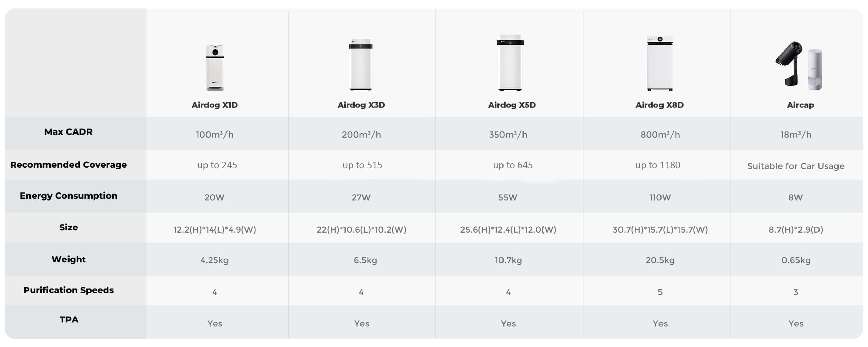Select the 22(H)*10.6(L)*10.2(W) size cell

click(361, 230)
